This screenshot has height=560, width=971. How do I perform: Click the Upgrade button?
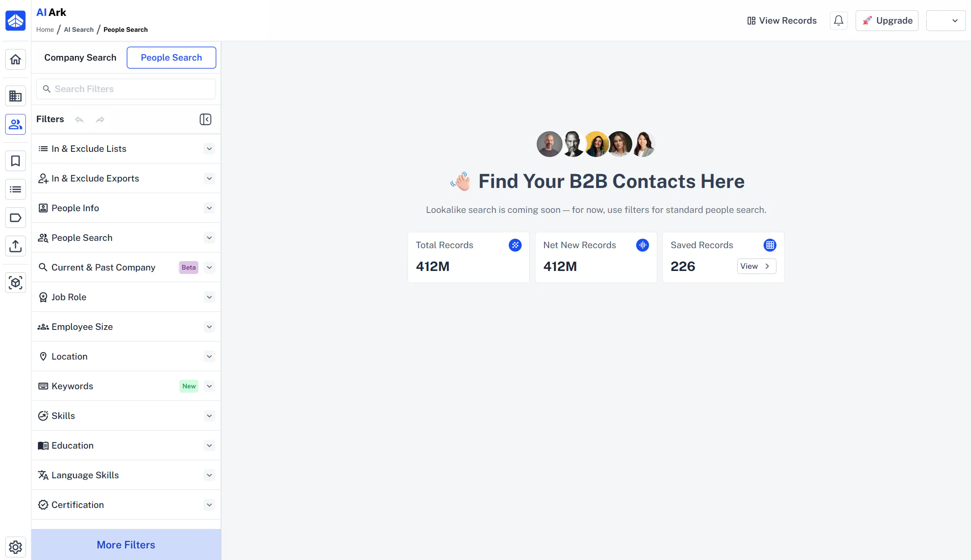pos(887,21)
